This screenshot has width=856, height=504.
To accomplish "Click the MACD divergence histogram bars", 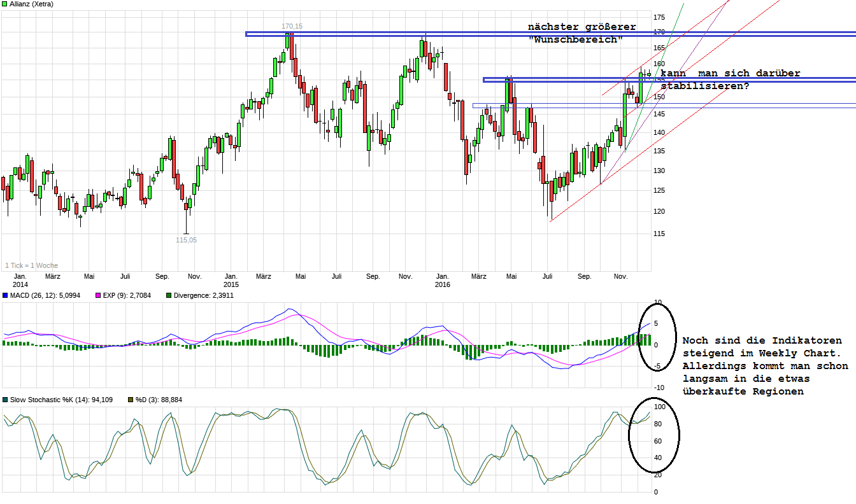I will pyautogui.click(x=382, y=342).
